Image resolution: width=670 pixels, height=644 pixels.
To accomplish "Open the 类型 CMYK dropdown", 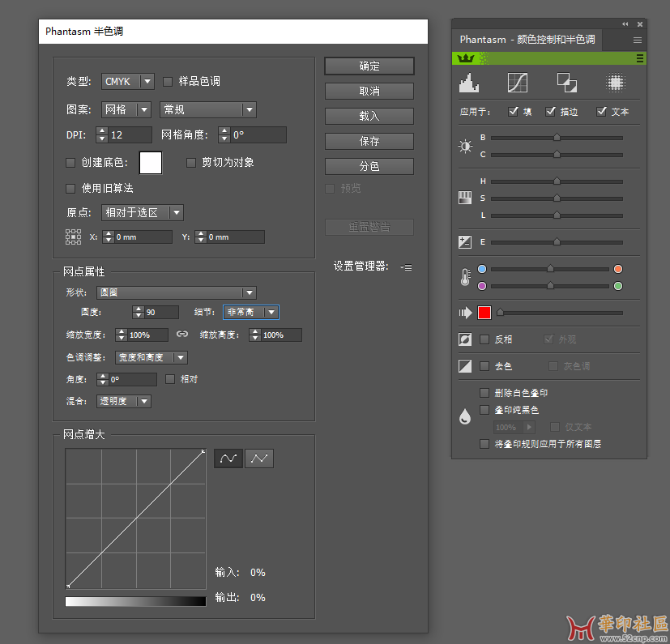I will 127,81.
